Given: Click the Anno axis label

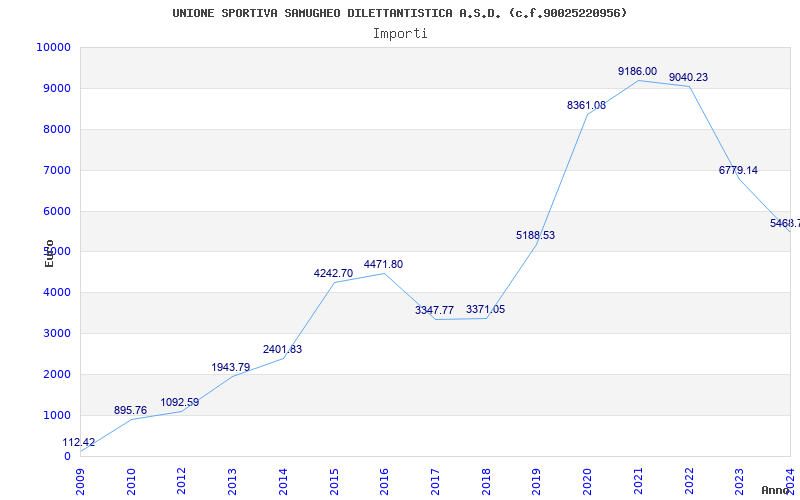Looking at the screenshot, I should coord(775,490).
